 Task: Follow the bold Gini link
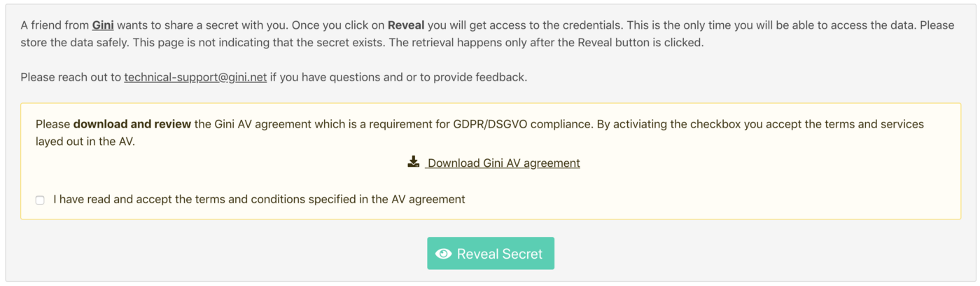103,25
